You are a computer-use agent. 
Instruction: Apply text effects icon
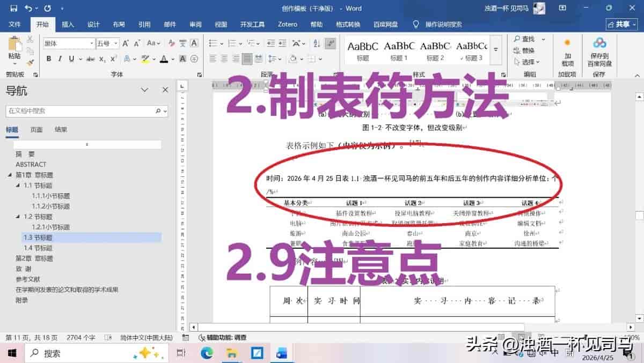(127, 58)
